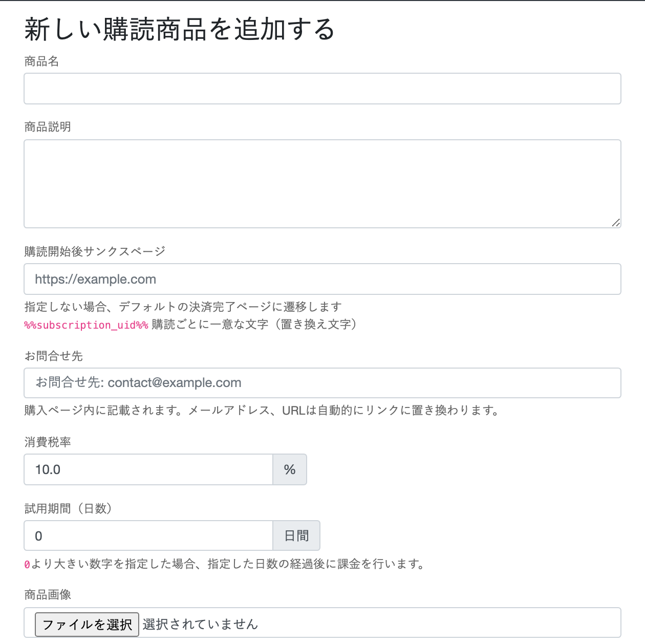Click the 商品名 label
Screen dimensions: 645x644
[41, 61]
